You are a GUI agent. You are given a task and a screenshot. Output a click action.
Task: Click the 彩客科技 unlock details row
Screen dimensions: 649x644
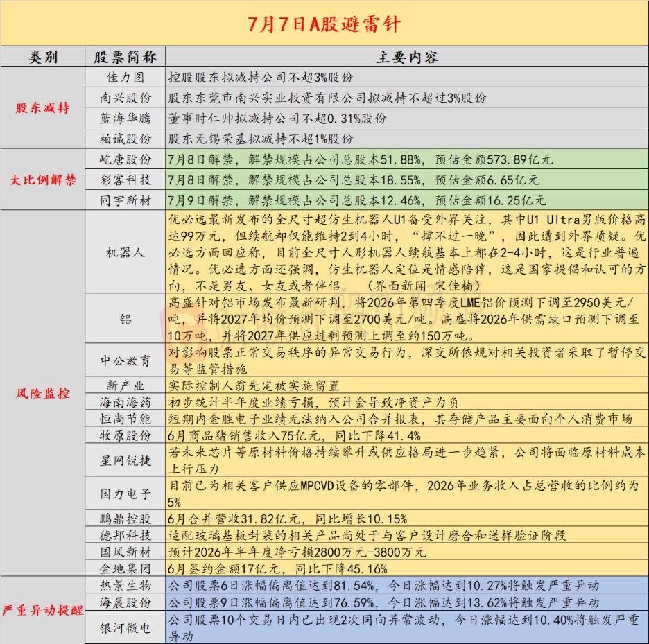407,180
